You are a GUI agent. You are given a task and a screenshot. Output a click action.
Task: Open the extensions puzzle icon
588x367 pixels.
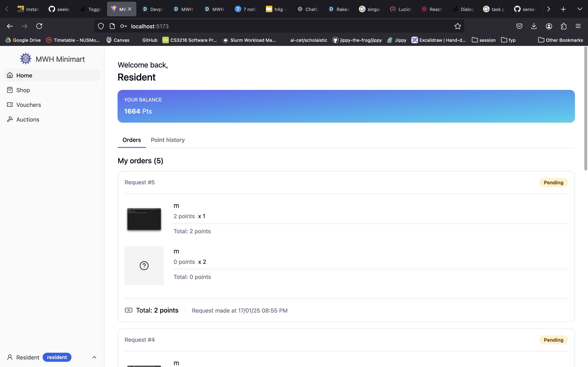563,26
